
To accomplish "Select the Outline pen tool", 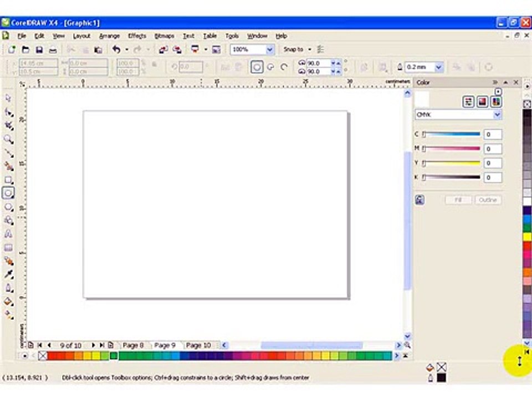I will pyautogui.click(x=8, y=288).
